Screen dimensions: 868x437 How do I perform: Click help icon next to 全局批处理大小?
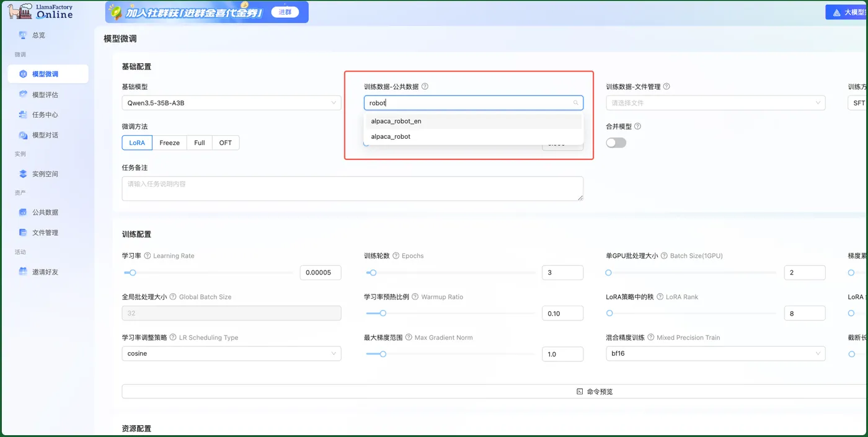(x=173, y=297)
